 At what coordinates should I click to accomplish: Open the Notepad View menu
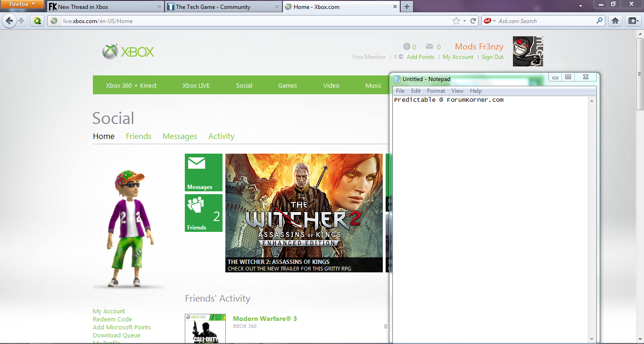pos(457,91)
